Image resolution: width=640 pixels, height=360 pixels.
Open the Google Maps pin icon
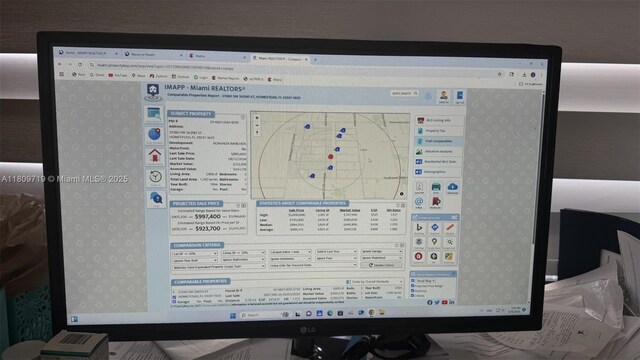click(434, 242)
